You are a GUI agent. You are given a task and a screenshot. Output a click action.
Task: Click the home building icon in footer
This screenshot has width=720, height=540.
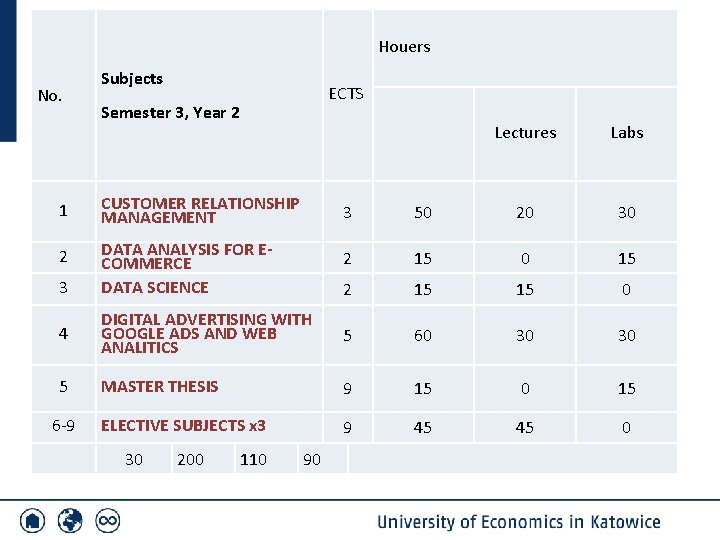pyautogui.click(x=33, y=521)
